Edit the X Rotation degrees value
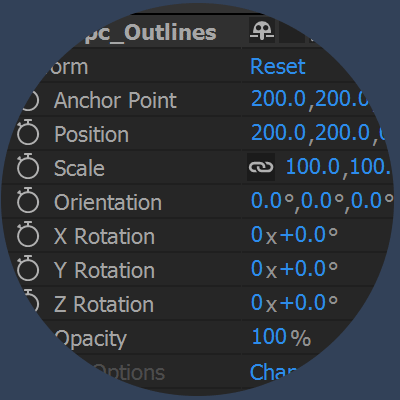 (x=309, y=234)
